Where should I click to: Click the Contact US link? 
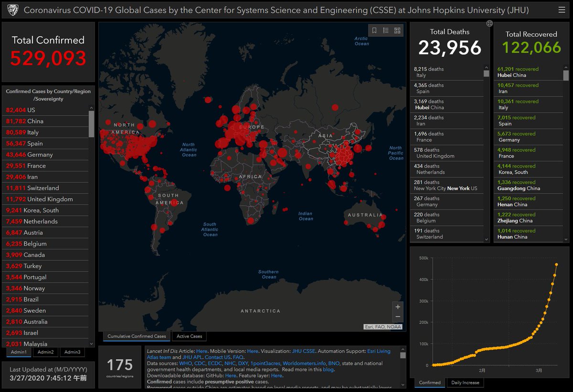pos(218,357)
